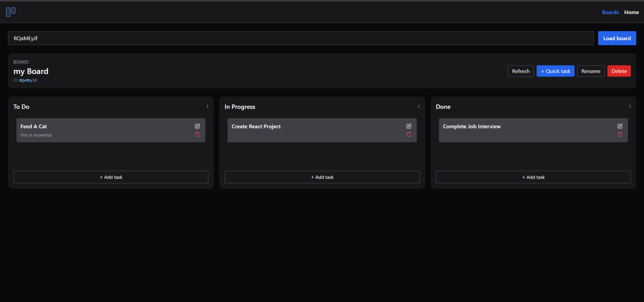This screenshot has height=302, width=644.
Task: Click the red Delete board button
Action: 619,71
